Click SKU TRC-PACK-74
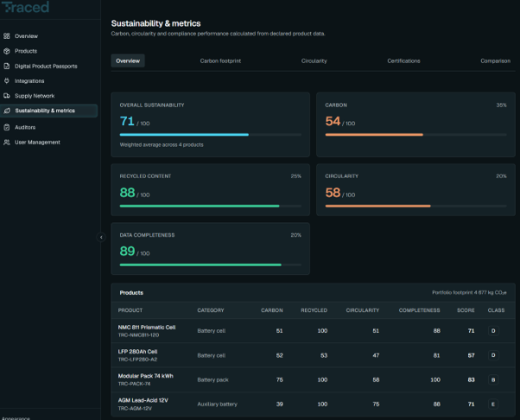The width and height of the screenshot is (520, 420). (x=134, y=384)
